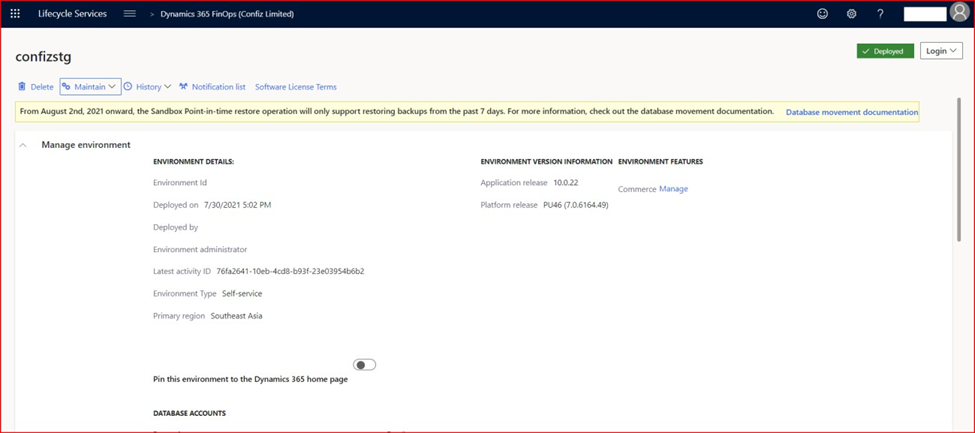Image resolution: width=975 pixels, height=433 pixels.
Task: Click the help question mark icon
Action: pos(880,14)
